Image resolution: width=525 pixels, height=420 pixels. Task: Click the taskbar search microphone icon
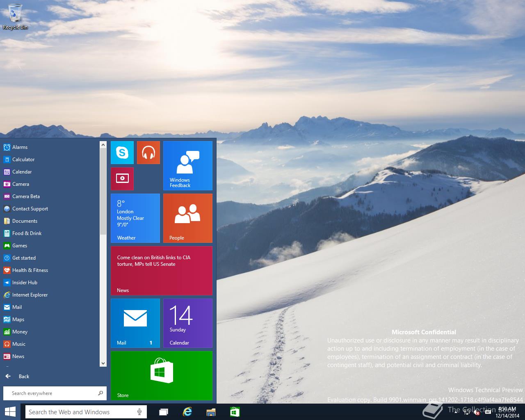139,412
